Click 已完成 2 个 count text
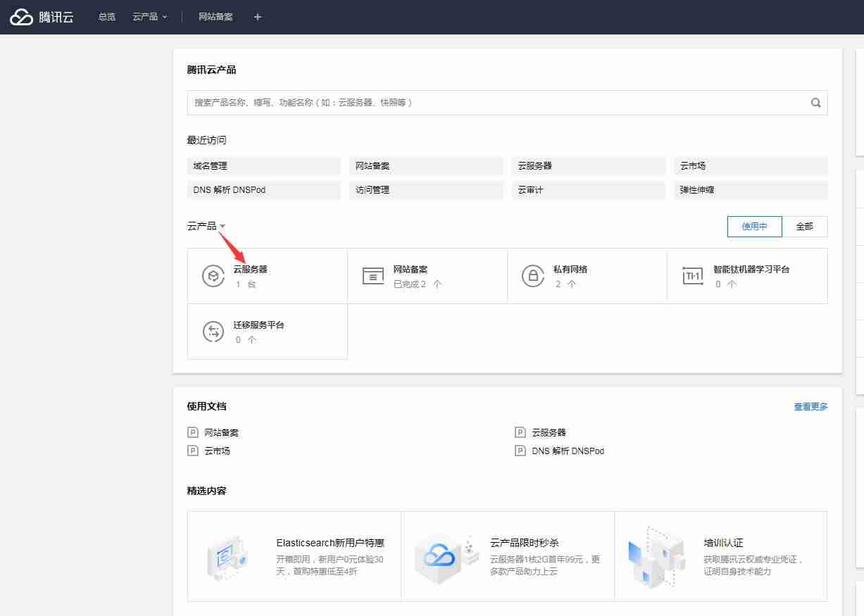The width and height of the screenshot is (864, 616). tap(418, 284)
